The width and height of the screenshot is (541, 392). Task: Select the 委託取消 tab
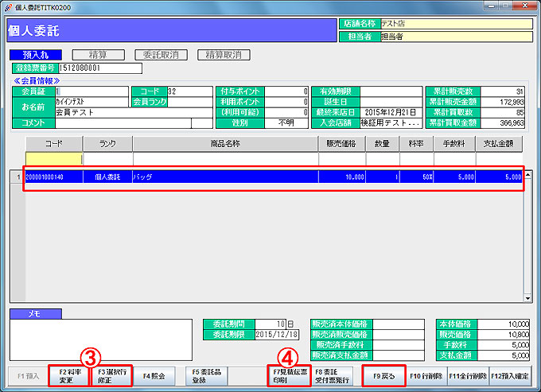(161, 55)
